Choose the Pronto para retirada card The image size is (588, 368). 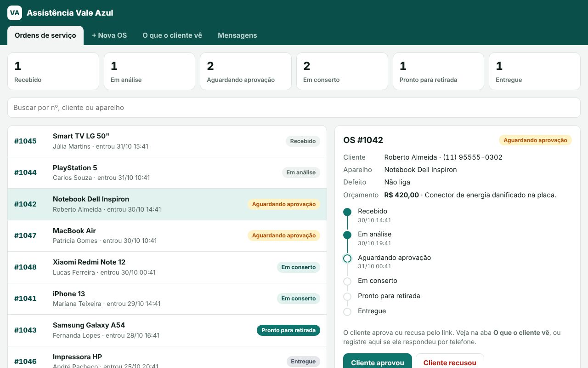pos(438,71)
